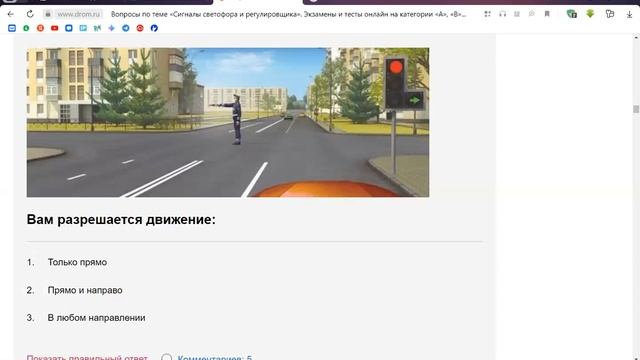Click 'Показать правильный ответ' link

87,357
